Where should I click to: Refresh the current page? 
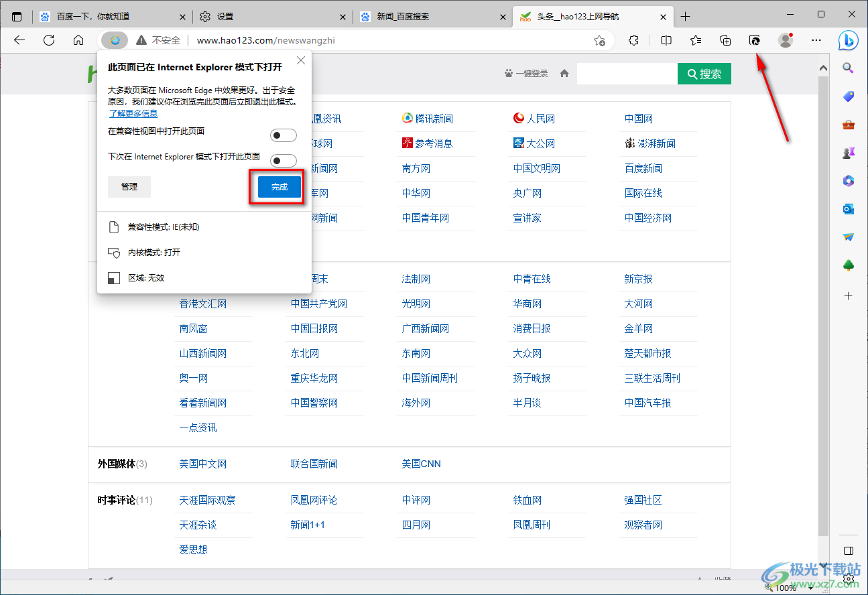49,40
